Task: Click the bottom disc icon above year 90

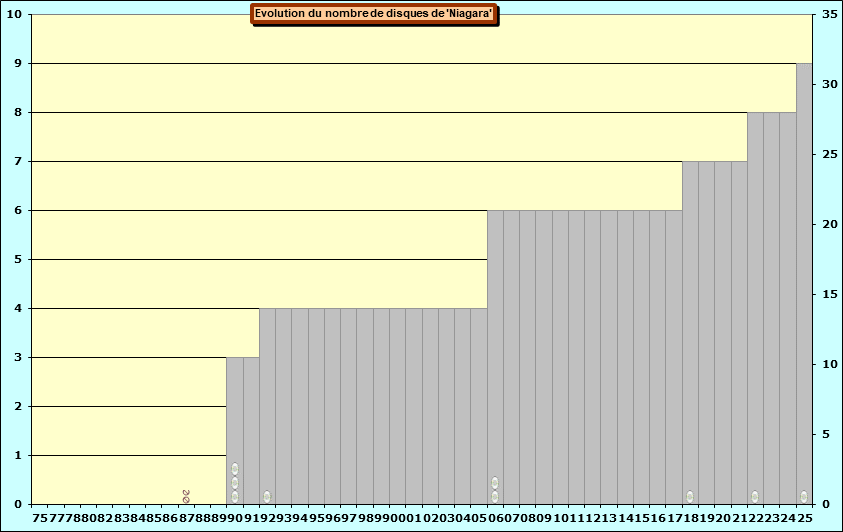Action: (x=235, y=497)
